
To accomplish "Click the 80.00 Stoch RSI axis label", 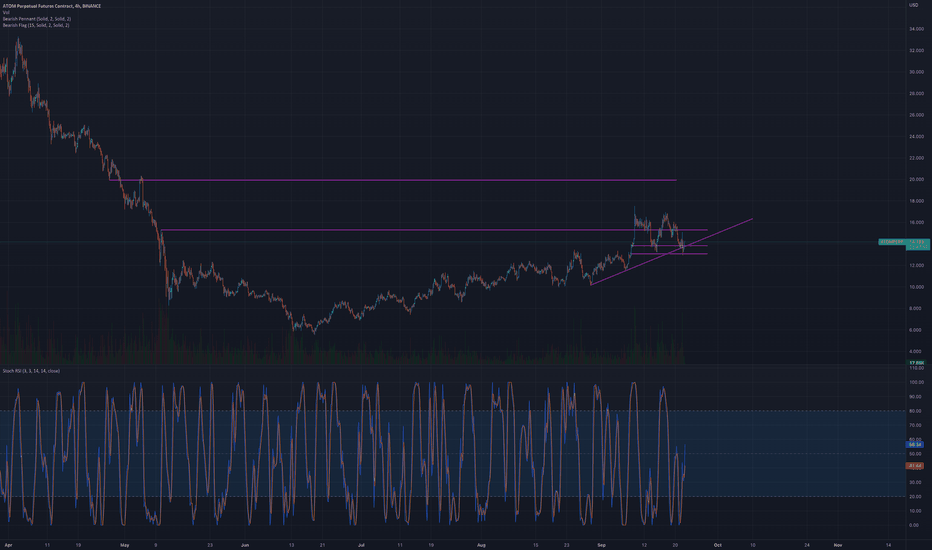I will (x=916, y=411).
